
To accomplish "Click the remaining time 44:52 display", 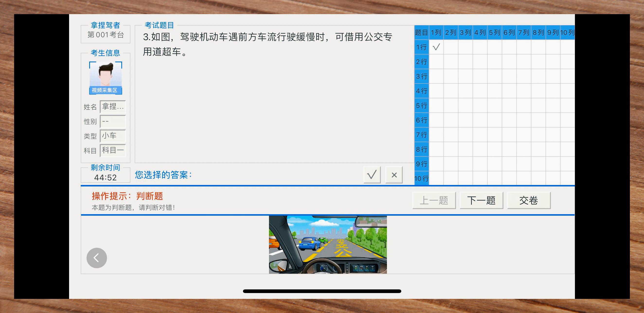I will [106, 178].
